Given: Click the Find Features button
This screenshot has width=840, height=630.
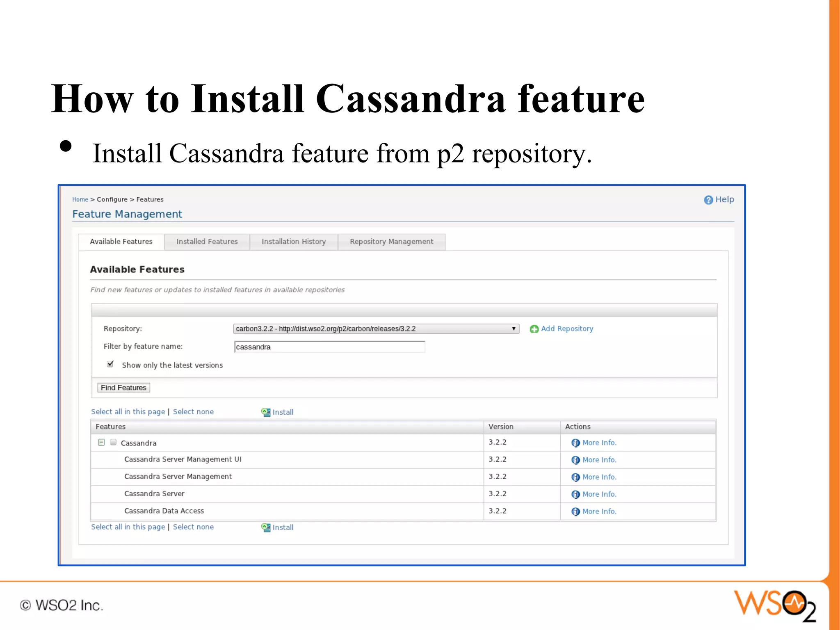Looking at the screenshot, I should point(123,388).
